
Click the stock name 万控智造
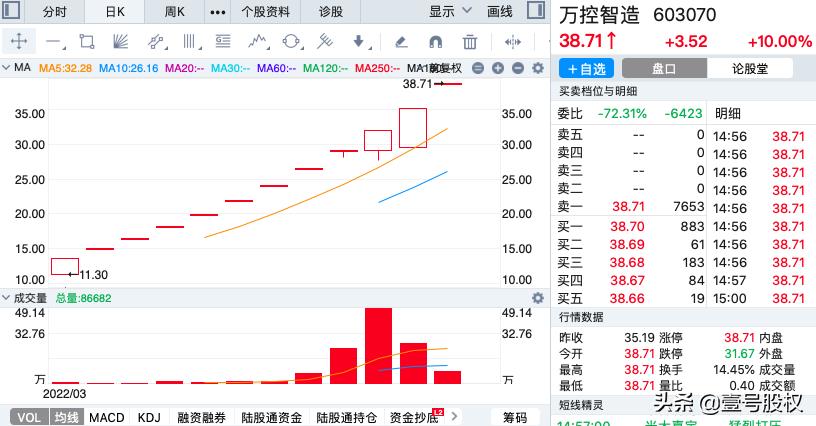pos(600,15)
